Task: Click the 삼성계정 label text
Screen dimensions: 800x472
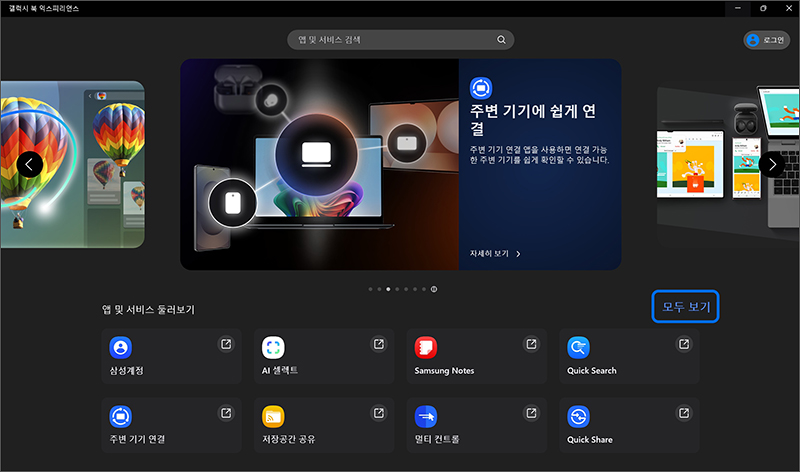Action: 127,370
